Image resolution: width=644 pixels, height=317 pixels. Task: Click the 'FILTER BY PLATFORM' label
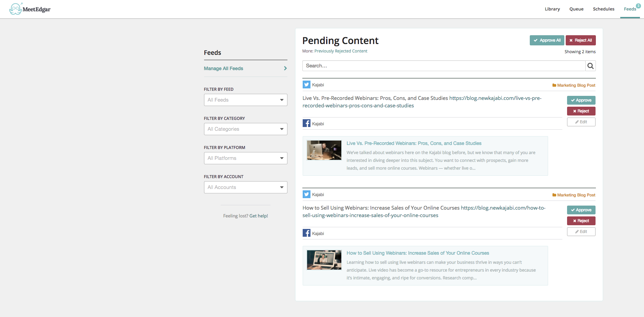(224, 148)
